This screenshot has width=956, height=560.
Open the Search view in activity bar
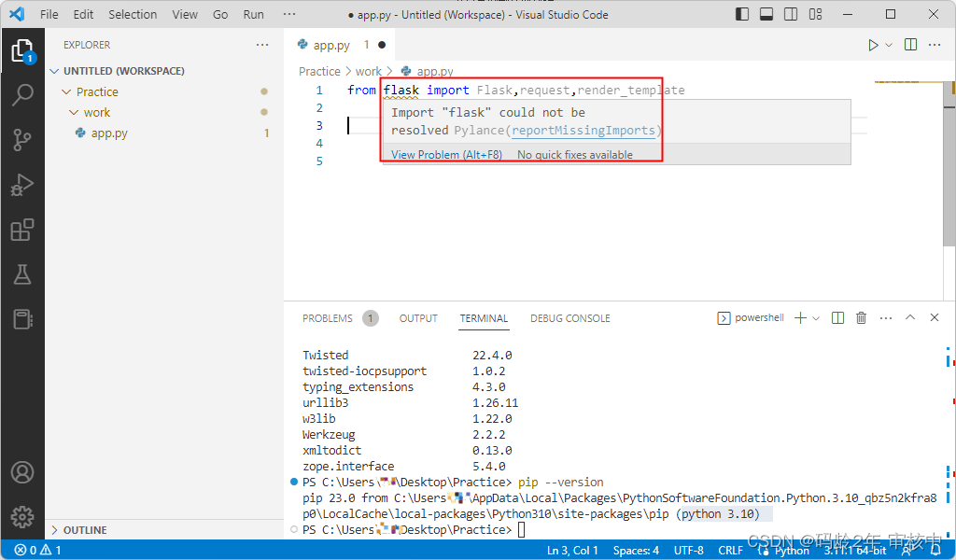22,95
